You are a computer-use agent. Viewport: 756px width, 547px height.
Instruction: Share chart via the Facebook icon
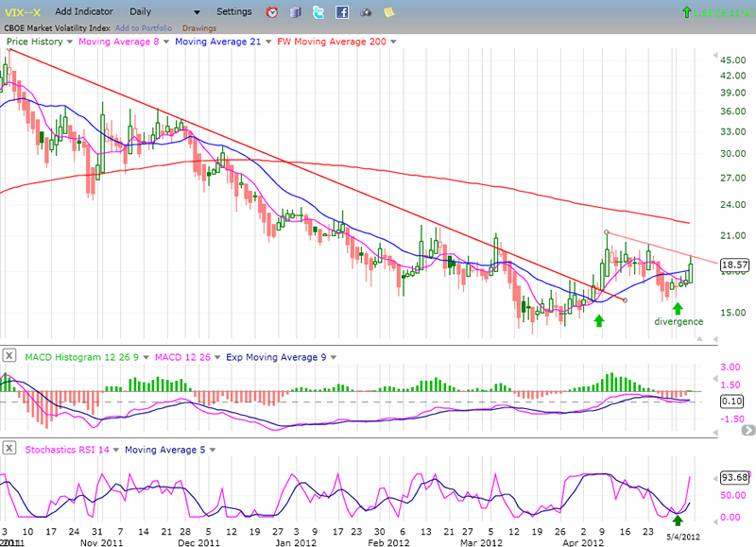pyautogui.click(x=341, y=12)
